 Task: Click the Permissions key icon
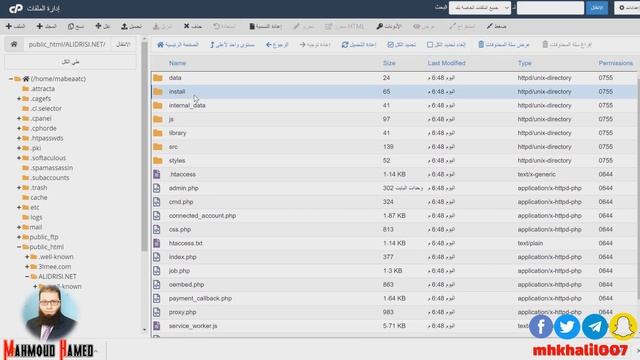pyautogui.click(x=389, y=26)
